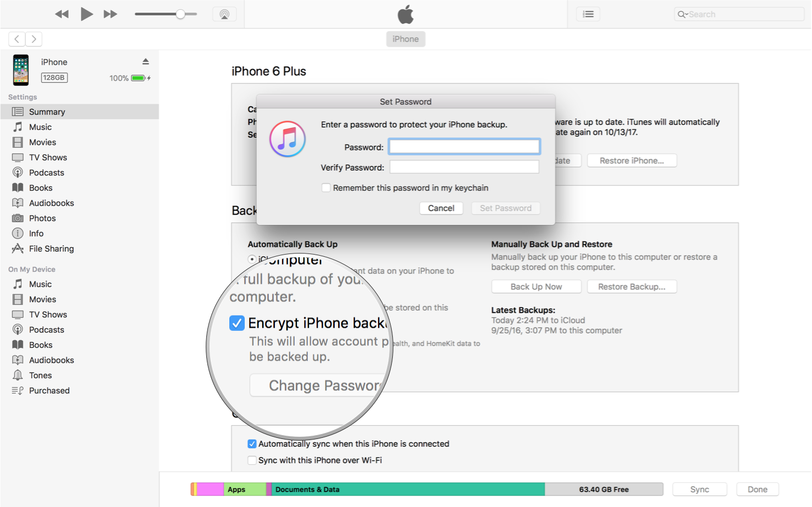This screenshot has width=812, height=507.
Task: Click the 128GB capacity label
Action: pos(54,77)
